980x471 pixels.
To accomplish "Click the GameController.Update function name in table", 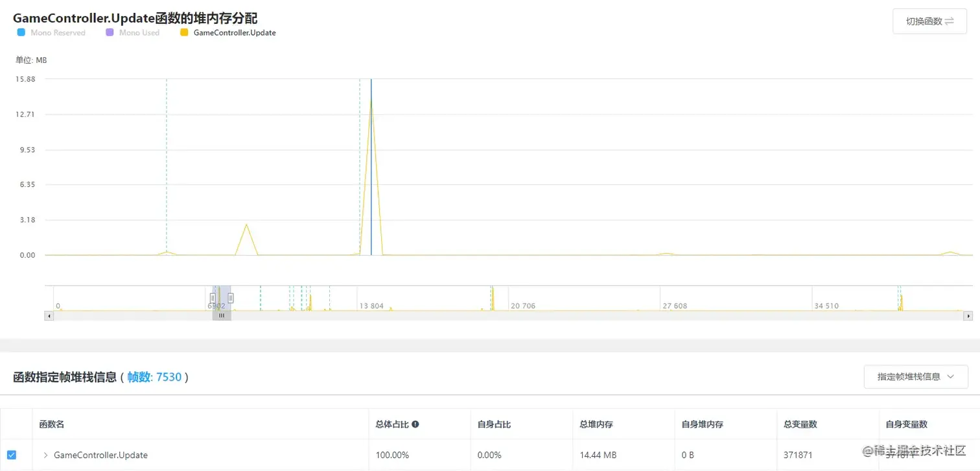I will [100, 455].
